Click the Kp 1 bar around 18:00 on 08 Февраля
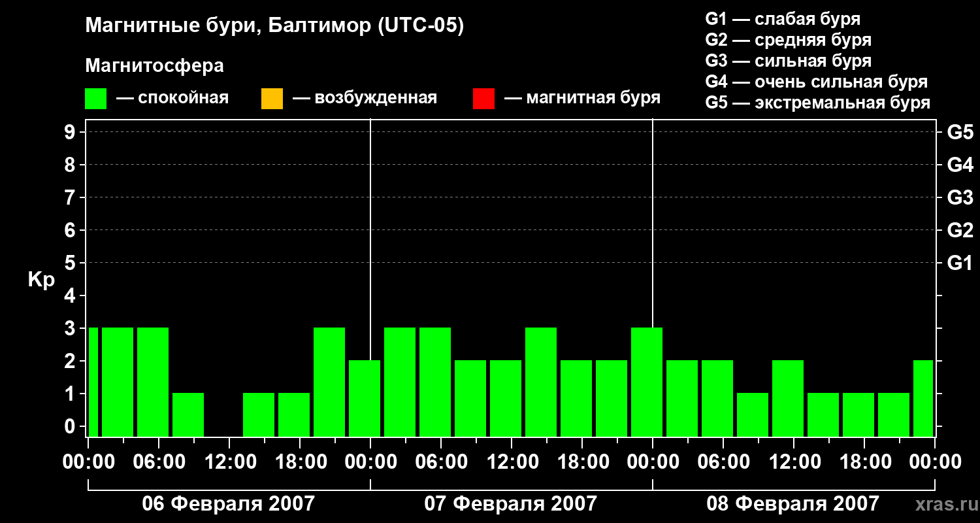The width and height of the screenshot is (980, 523). pyautogui.click(x=858, y=414)
